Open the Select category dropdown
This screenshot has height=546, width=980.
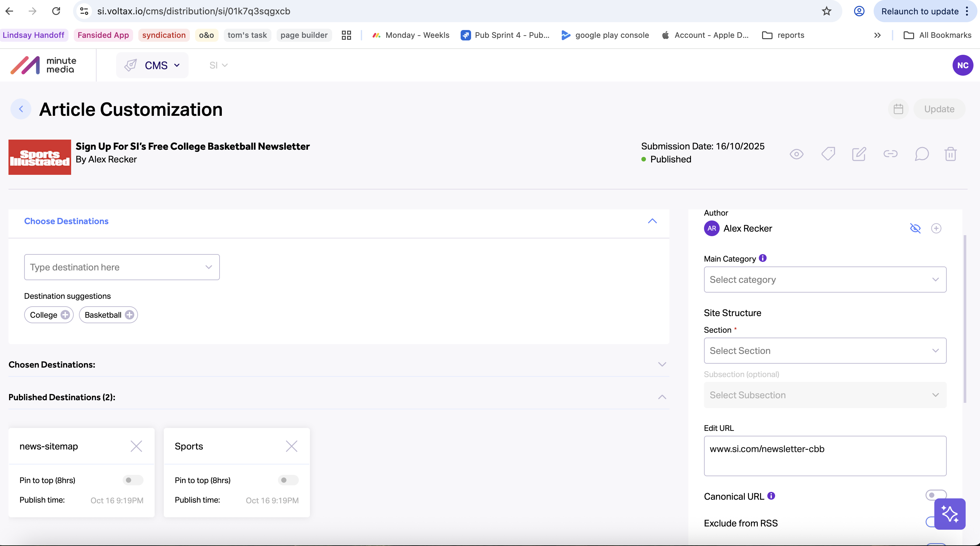pyautogui.click(x=825, y=280)
